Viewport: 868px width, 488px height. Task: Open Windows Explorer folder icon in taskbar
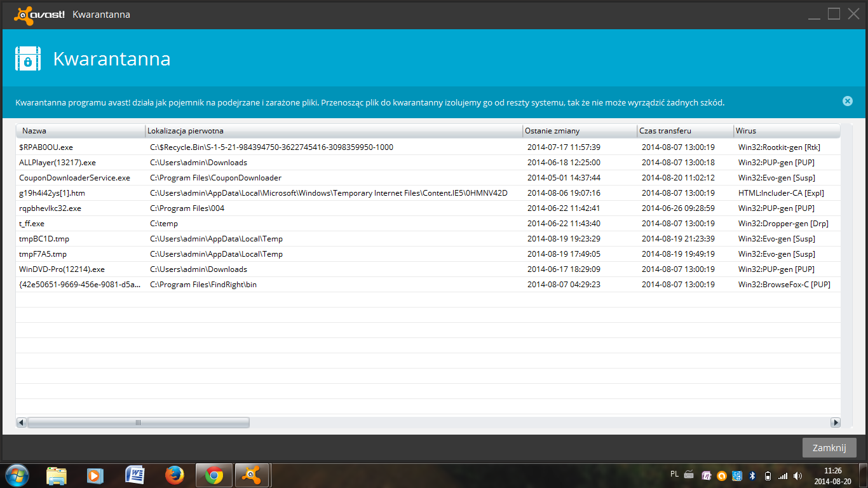57,475
